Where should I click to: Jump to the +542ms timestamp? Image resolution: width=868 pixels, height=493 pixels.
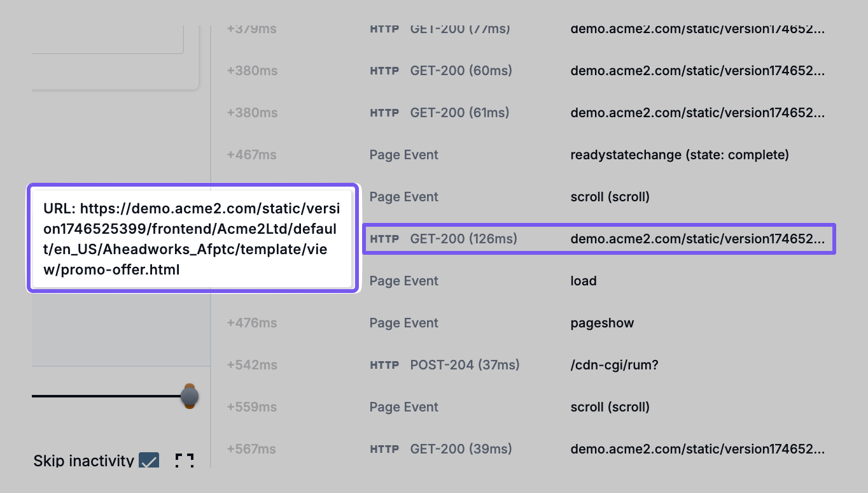coord(251,365)
